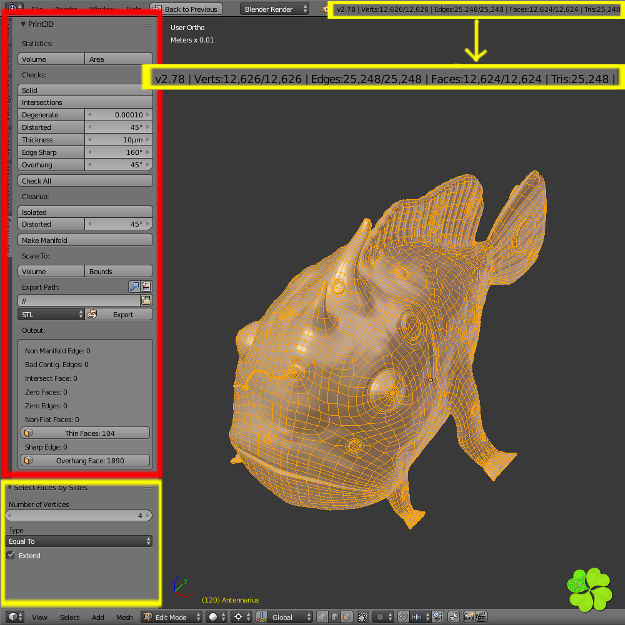Open 3D View editor type selector

[x=13, y=617]
